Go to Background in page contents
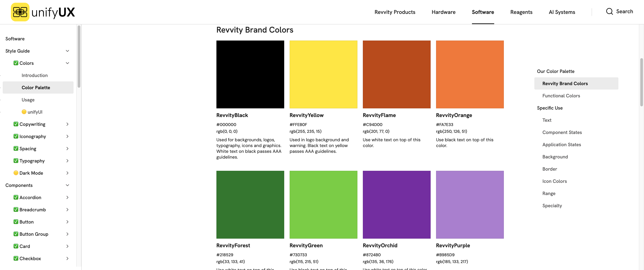Viewport: 644px width, 270px height. pos(555,157)
